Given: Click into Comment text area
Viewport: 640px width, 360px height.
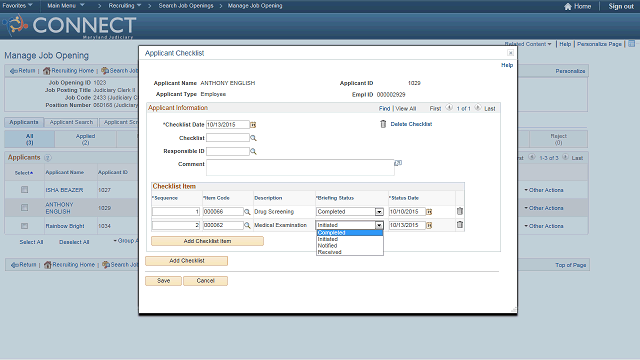Looking at the screenshot, I should pos(300,167).
